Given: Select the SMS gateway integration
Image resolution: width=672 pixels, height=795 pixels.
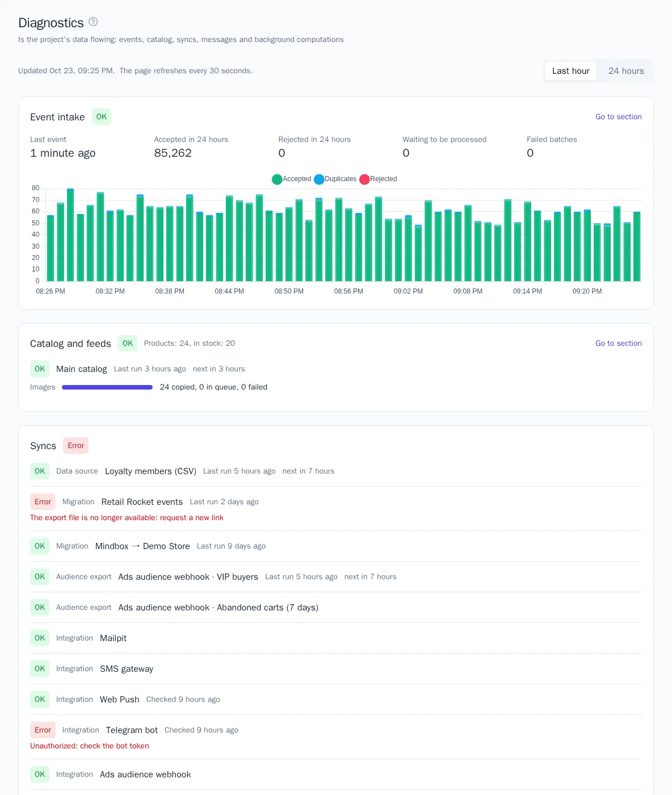Looking at the screenshot, I should 127,668.
